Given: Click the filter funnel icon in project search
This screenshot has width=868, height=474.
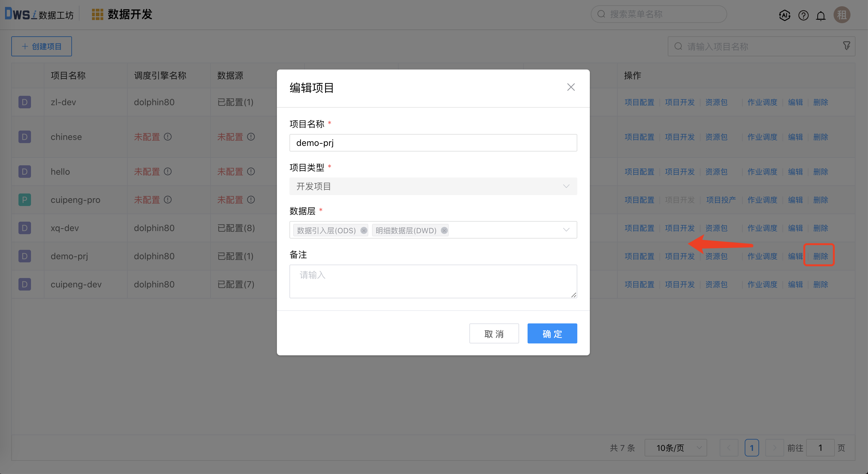Looking at the screenshot, I should (x=846, y=46).
